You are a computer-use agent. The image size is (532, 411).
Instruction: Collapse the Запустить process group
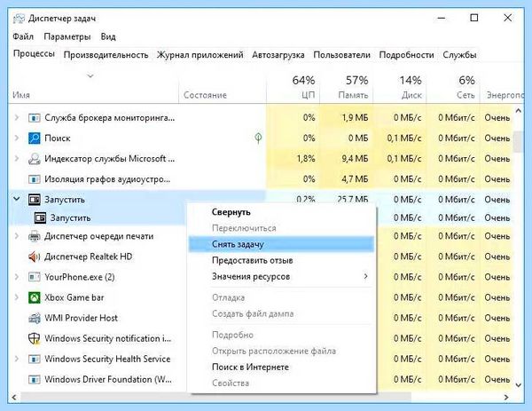tap(16, 199)
